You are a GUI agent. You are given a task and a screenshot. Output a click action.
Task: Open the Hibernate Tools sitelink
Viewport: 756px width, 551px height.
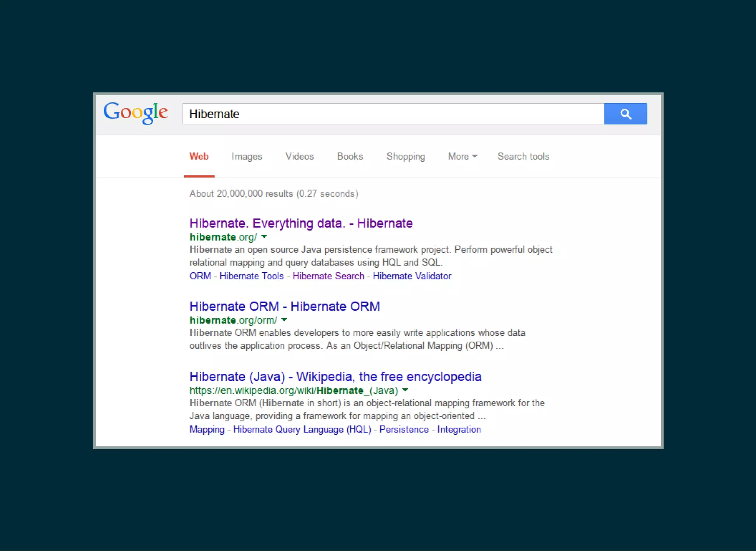[x=251, y=276]
